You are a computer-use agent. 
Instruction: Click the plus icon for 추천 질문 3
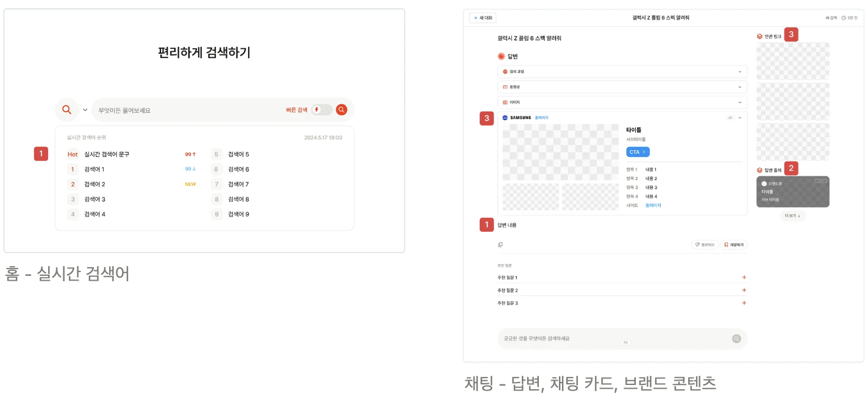click(x=744, y=303)
